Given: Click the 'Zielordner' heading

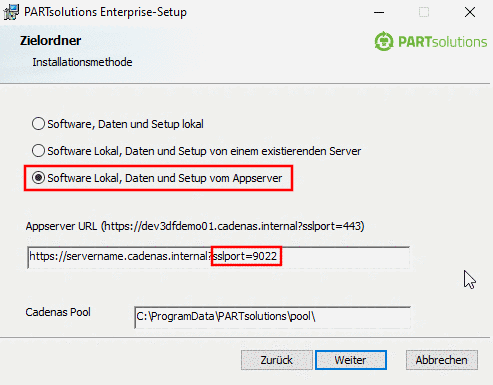Looking at the screenshot, I should (x=50, y=41).
